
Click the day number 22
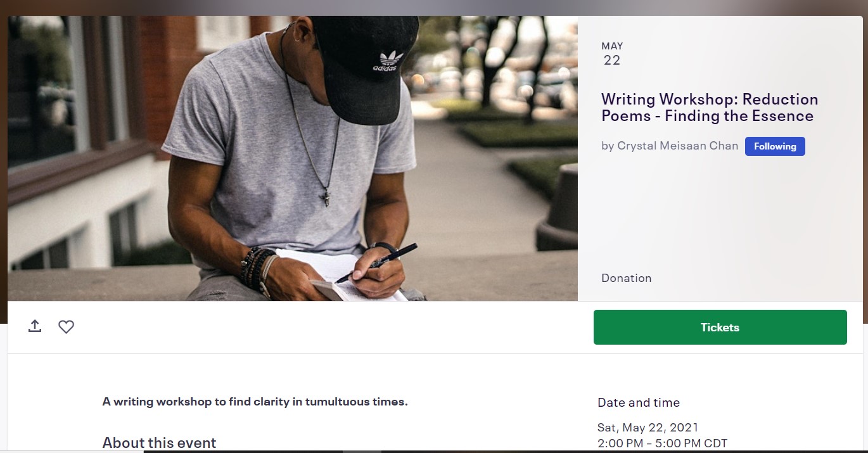[x=612, y=61]
